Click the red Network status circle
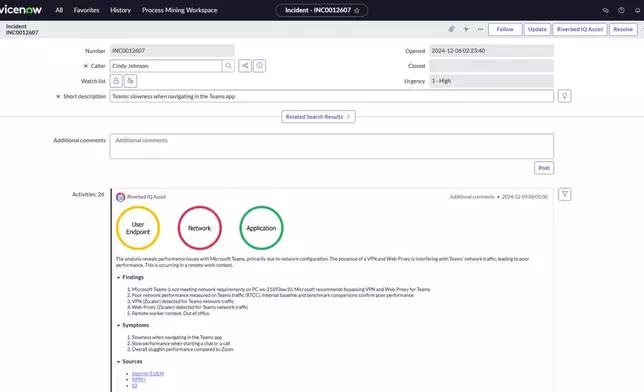The height and width of the screenshot is (392, 644). click(200, 228)
